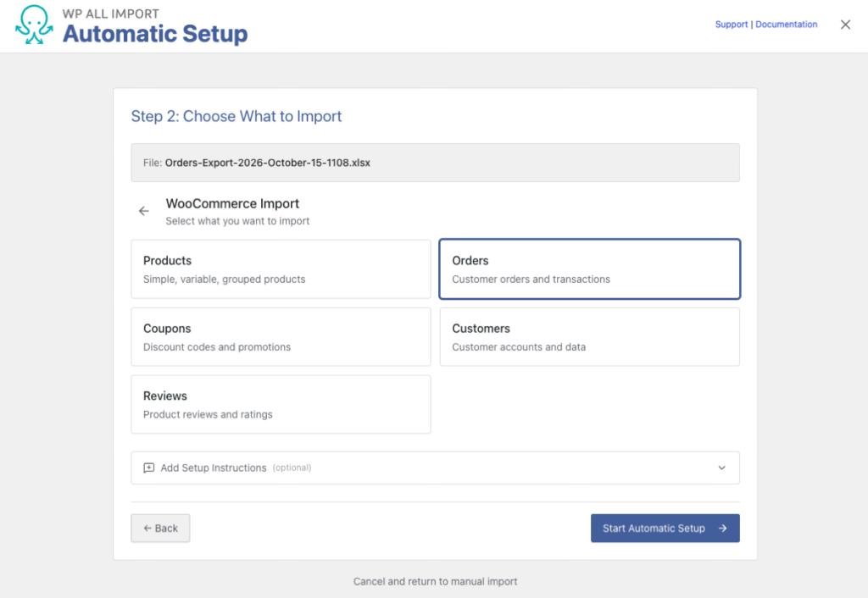Click the Automatic Setup title

(155, 34)
